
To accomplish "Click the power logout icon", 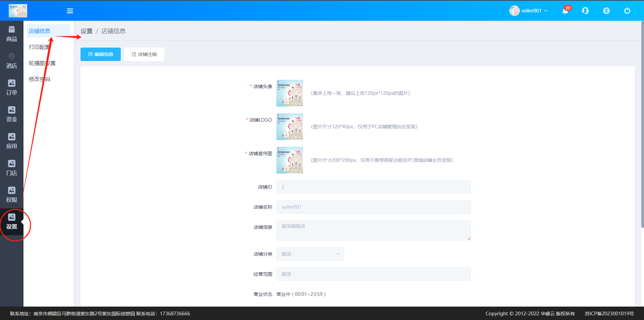I will [627, 11].
